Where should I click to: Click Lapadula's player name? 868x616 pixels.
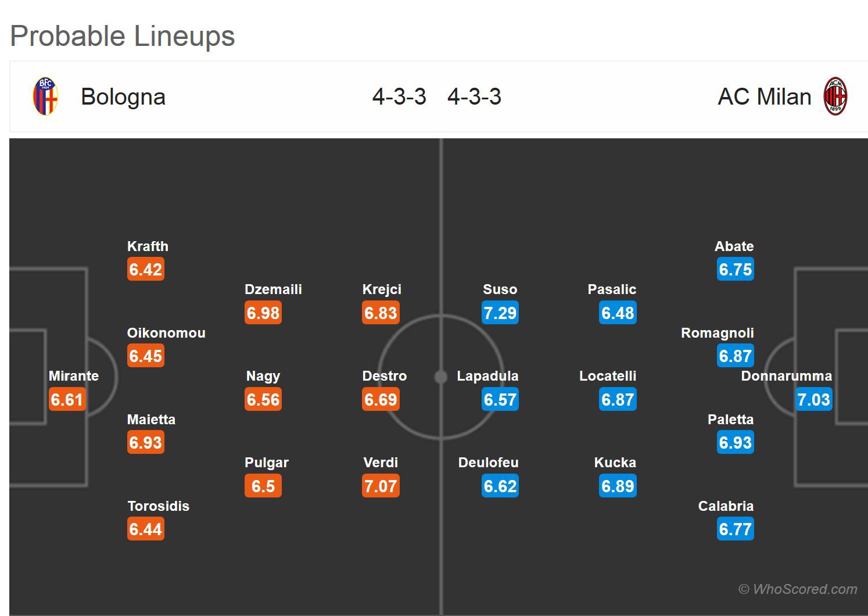tap(487, 376)
